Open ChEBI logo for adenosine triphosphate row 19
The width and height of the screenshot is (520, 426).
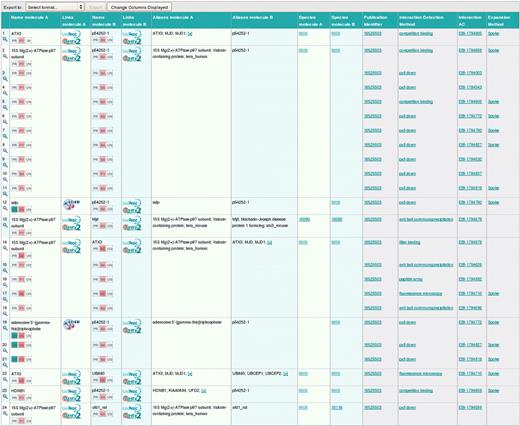[x=71, y=324]
